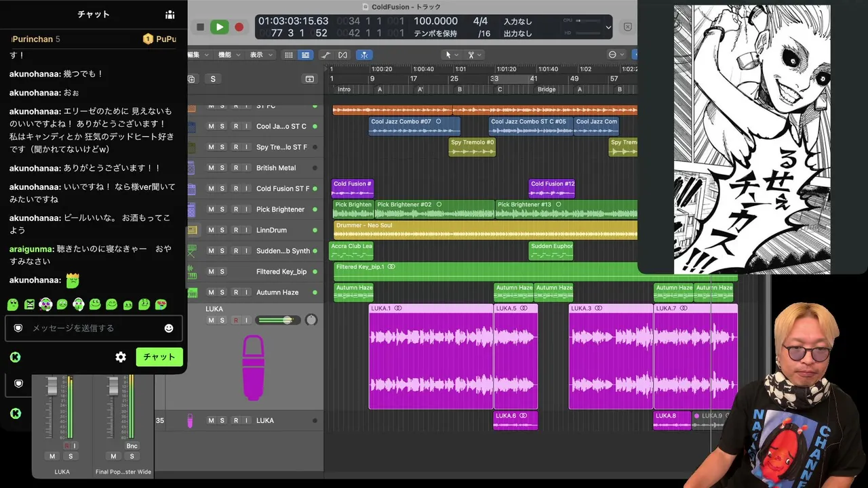Click the Filtered Key_bip track icon

pos(191,272)
